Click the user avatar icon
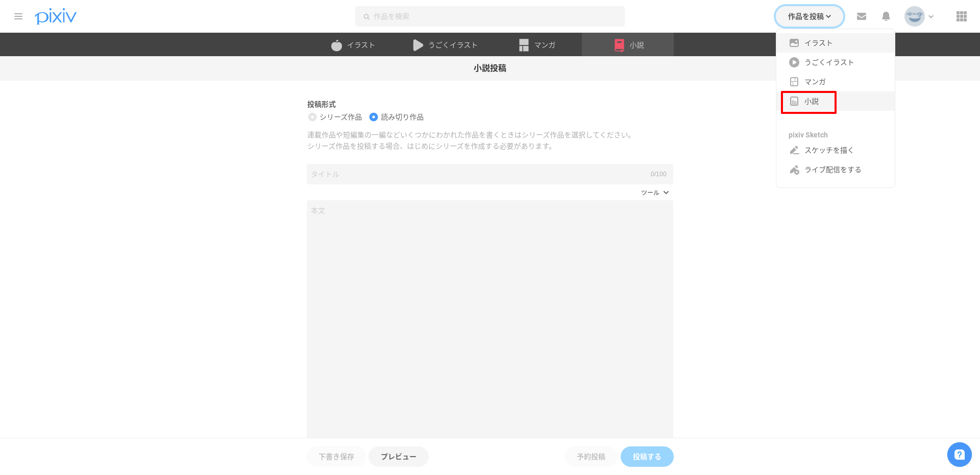 pyautogui.click(x=914, y=16)
